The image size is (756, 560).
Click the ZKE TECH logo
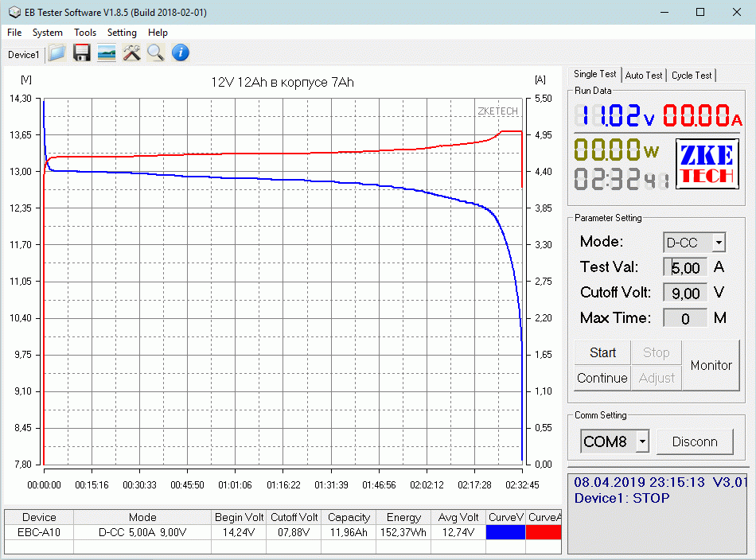click(x=706, y=165)
